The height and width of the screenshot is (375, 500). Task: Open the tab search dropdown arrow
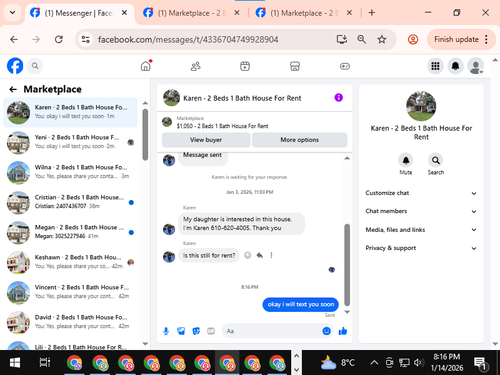tap(12, 13)
